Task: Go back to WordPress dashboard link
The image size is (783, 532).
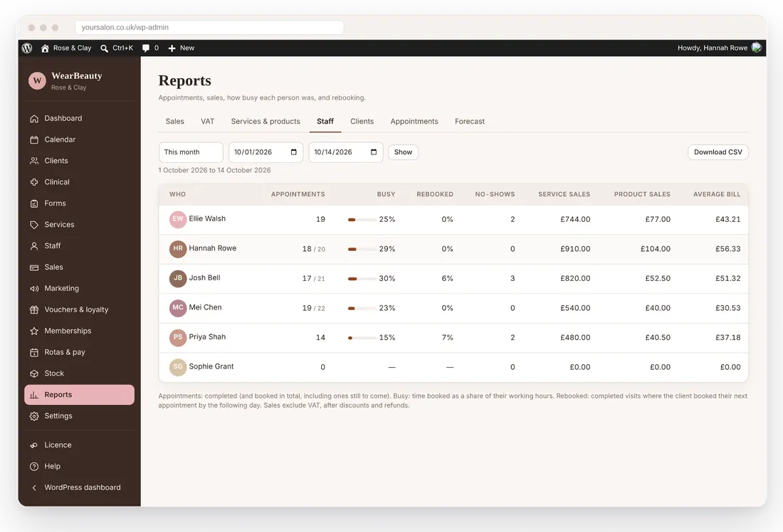Action: point(75,488)
